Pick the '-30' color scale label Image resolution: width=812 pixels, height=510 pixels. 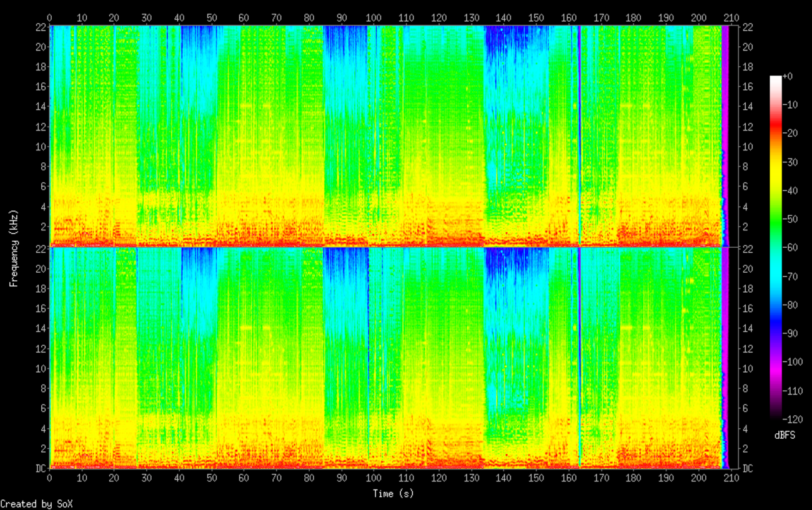point(790,162)
